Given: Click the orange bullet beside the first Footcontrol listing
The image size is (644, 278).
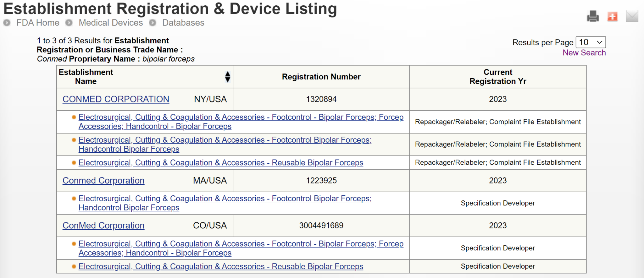Looking at the screenshot, I should point(73,117).
